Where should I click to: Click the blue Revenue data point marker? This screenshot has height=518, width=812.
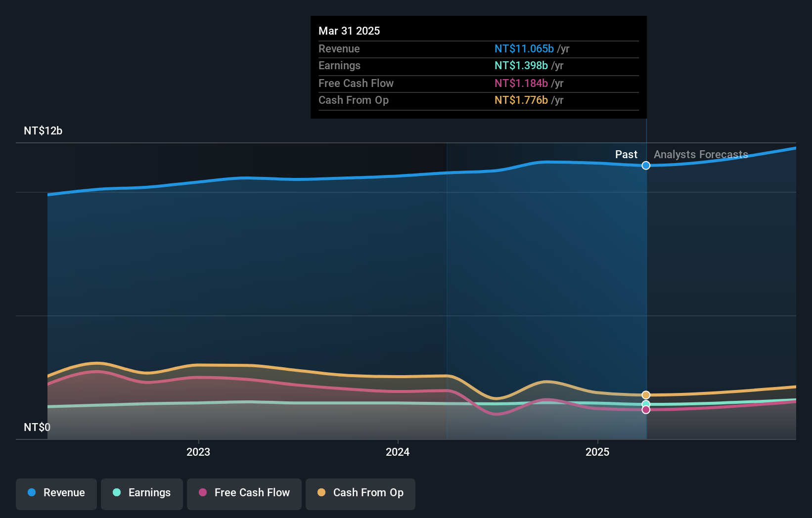[646, 166]
